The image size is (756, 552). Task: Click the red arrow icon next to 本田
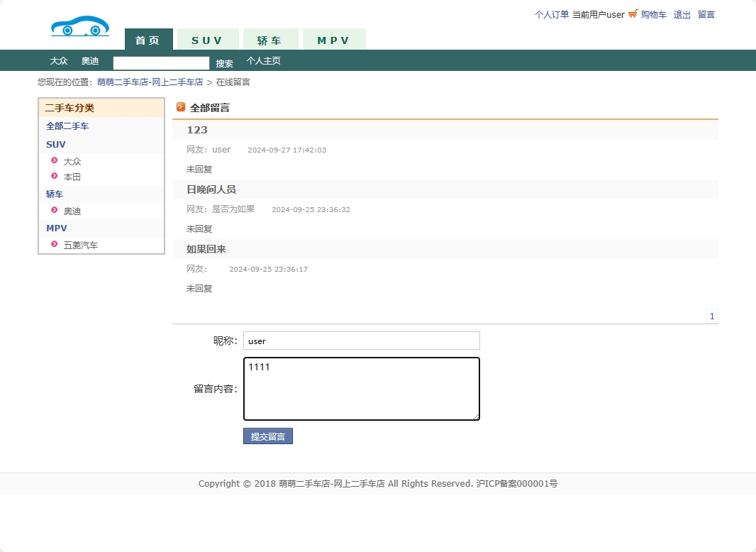pyautogui.click(x=55, y=177)
